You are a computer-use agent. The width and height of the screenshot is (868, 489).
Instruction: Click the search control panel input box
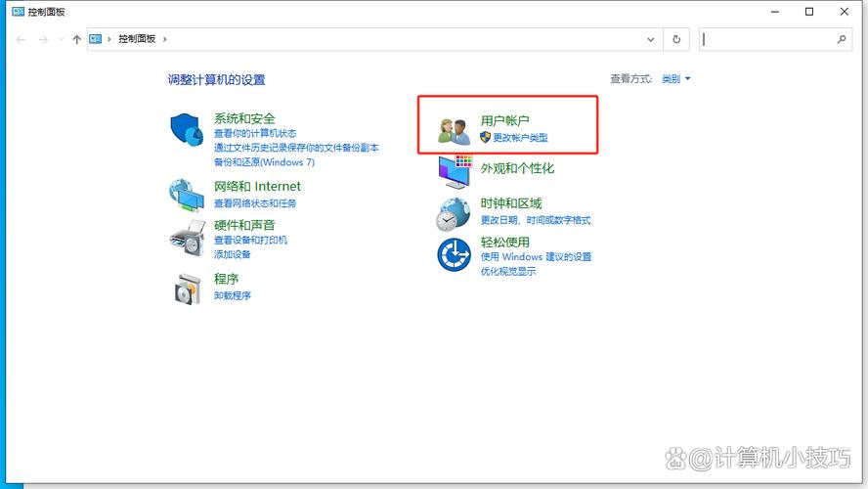click(x=767, y=39)
